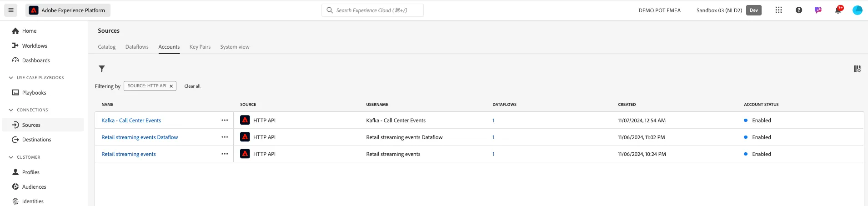The image size is (868, 206).
Task: Open the user profile avatar
Action: pyautogui.click(x=858, y=10)
